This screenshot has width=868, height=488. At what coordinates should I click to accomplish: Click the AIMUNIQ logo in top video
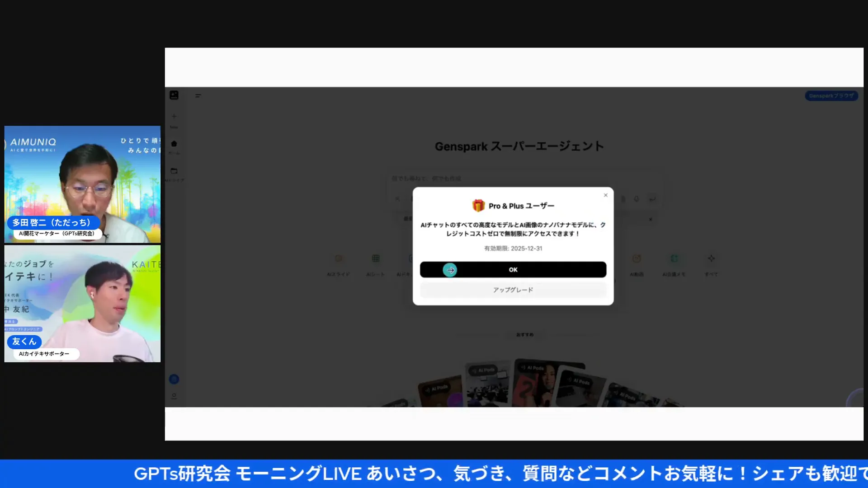point(33,142)
